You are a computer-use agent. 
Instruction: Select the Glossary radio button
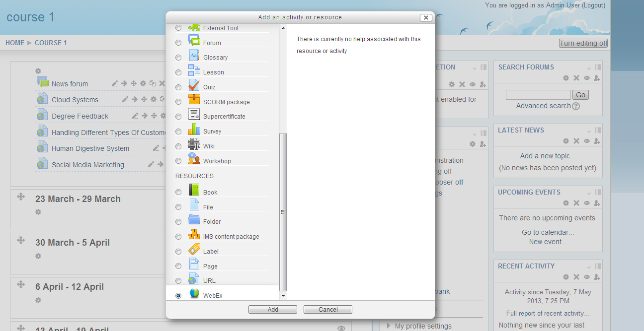point(178,58)
